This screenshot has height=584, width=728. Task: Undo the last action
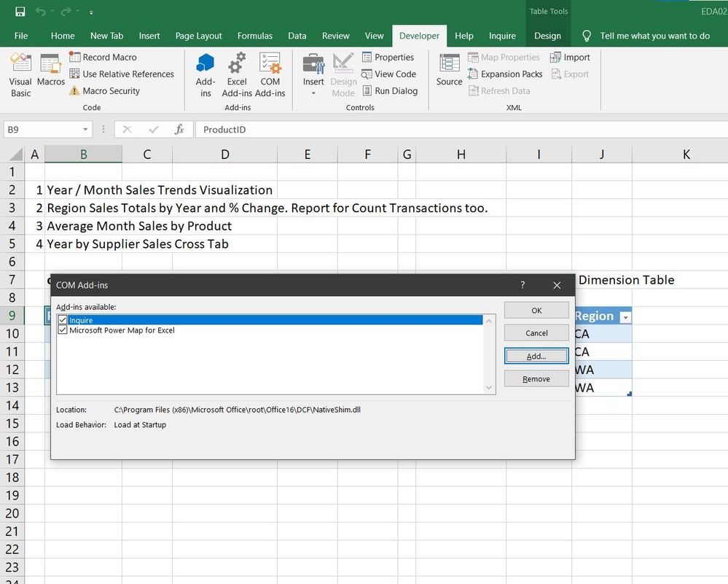pos(40,12)
